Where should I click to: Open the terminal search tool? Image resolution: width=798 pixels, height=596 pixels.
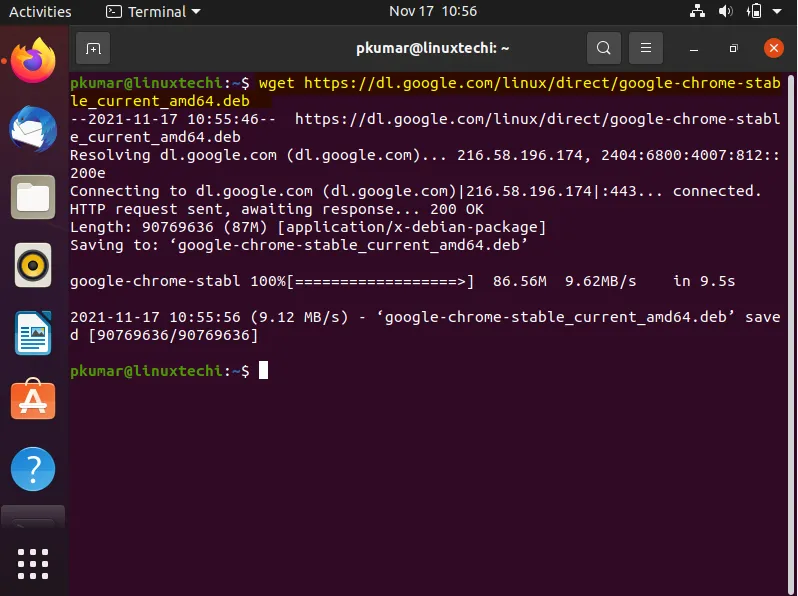tap(604, 48)
